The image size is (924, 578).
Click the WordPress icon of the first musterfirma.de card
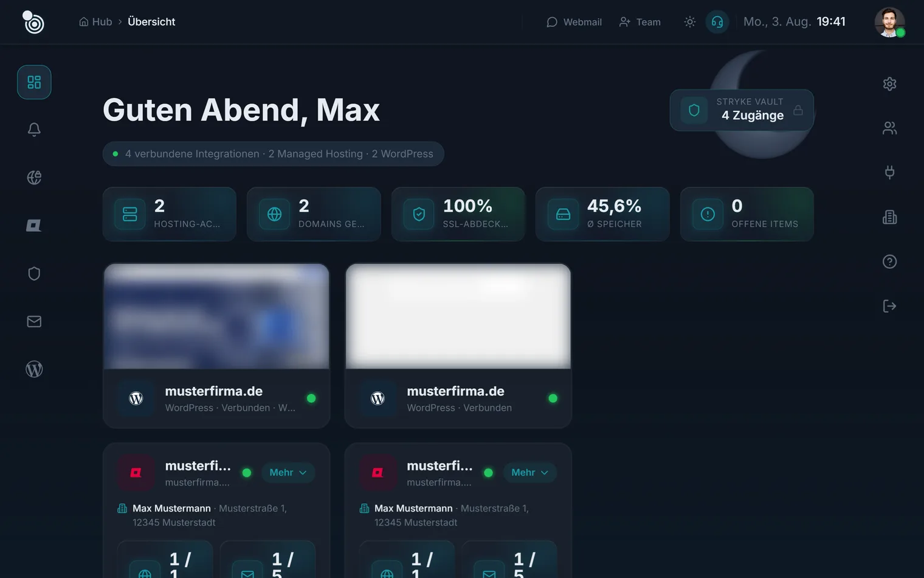136,399
